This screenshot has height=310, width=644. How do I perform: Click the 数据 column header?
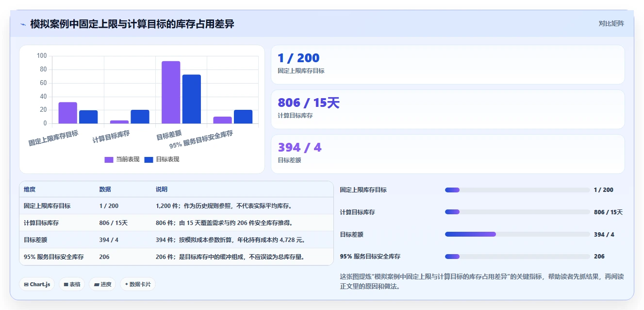pos(105,189)
